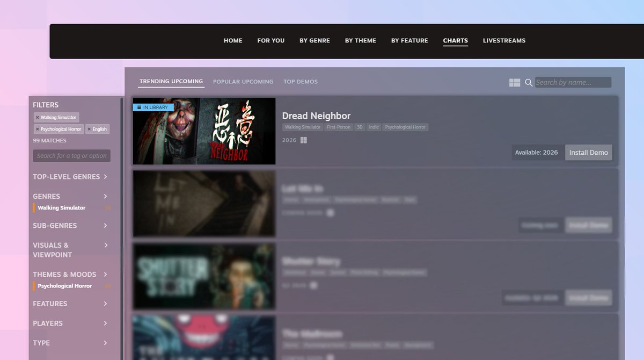This screenshot has width=644, height=360.
Task: Open the Shutter Story game thumbnail
Action: [x=204, y=276]
